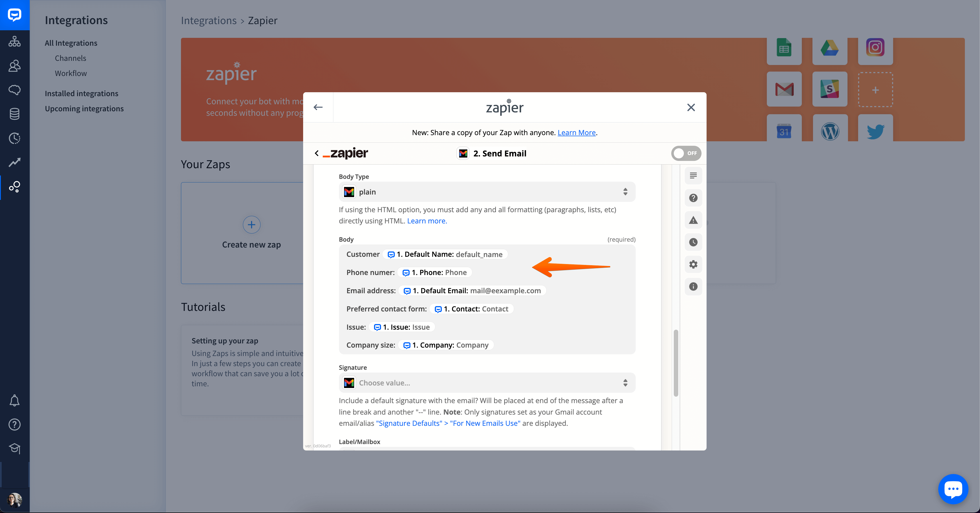Open the help question mark in sidebar
The width and height of the screenshot is (980, 513).
(15, 424)
